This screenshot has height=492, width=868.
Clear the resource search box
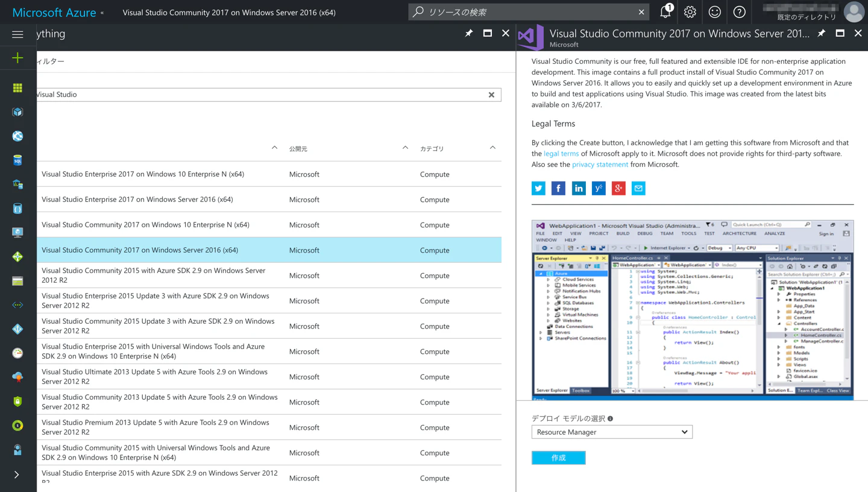click(x=641, y=12)
